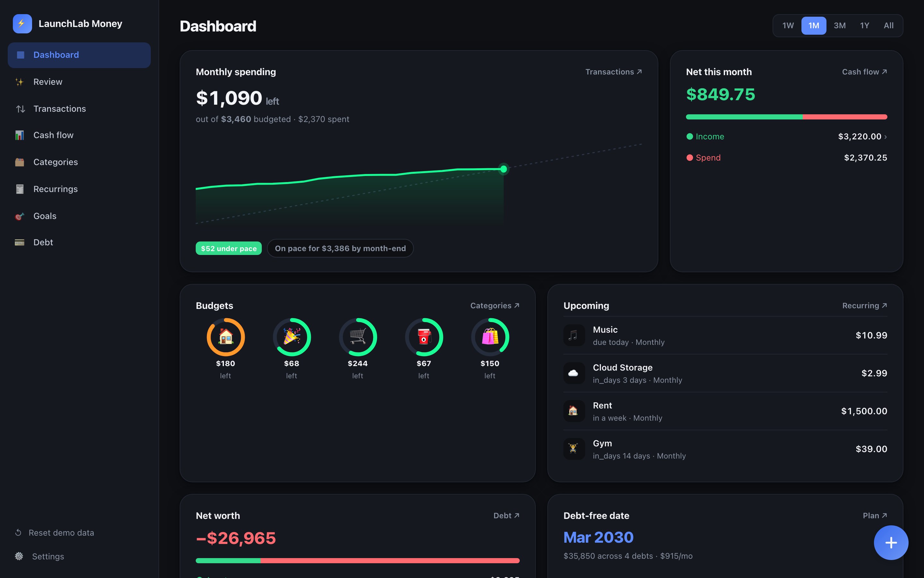The height and width of the screenshot is (578, 924).
Task: Open Categories page from sidebar
Action: point(79,162)
